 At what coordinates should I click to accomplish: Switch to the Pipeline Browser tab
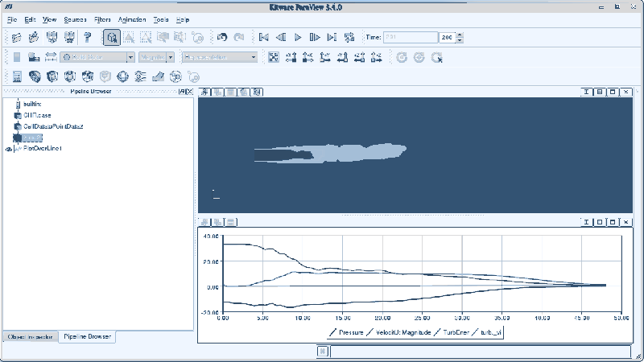(x=87, y=336)
